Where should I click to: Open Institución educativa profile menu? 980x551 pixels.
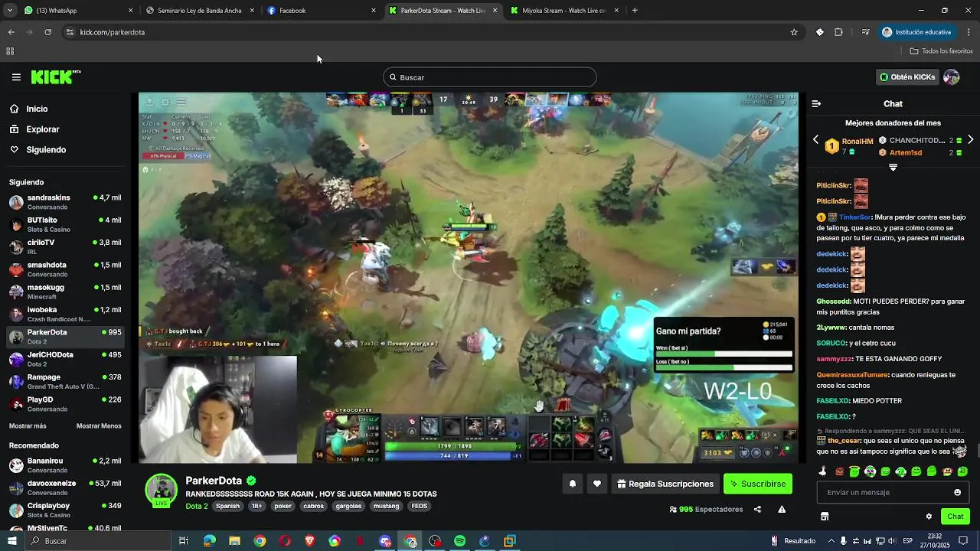(916, 32)
